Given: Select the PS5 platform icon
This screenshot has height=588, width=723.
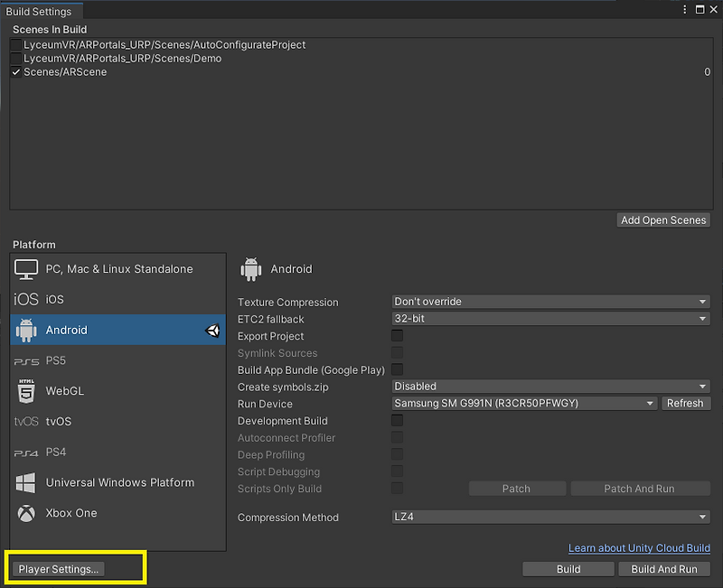Looking at the screenshot, I should (57, 360).
